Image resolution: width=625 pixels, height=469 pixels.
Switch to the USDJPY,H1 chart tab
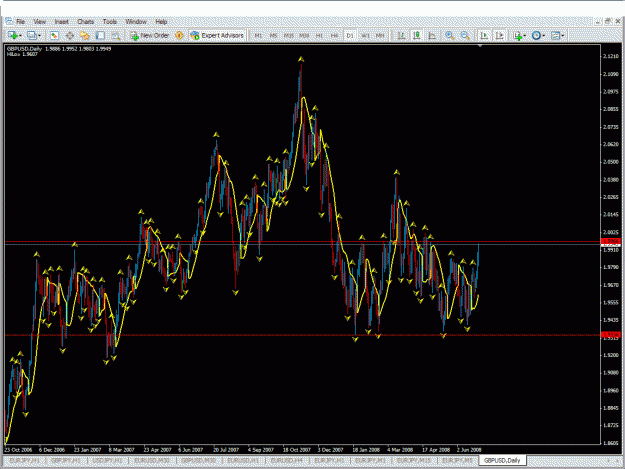tap(108, 461)
